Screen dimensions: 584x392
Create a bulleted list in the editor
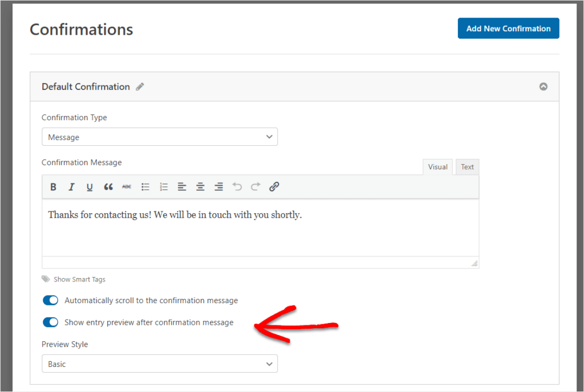[145, 186]
